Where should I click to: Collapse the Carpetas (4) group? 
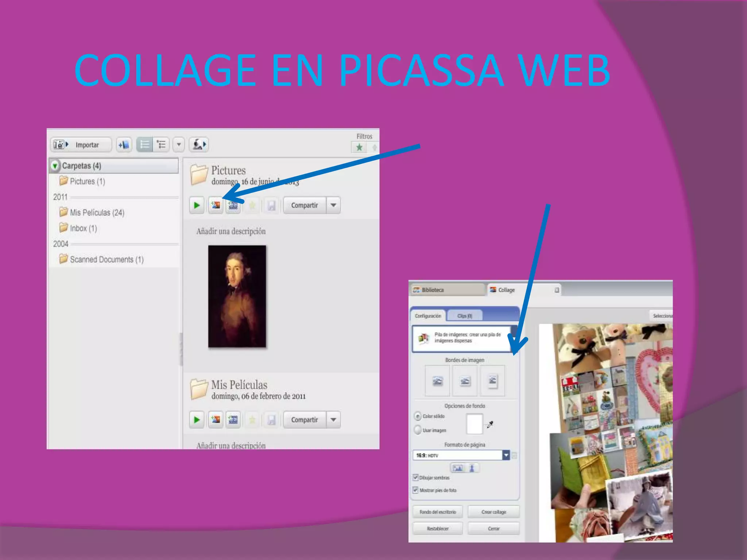[55, 166]
